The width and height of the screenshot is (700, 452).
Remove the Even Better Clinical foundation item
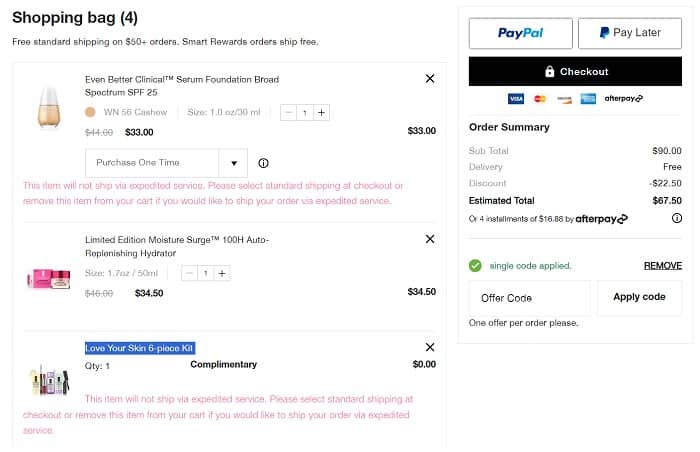point(430,78)
